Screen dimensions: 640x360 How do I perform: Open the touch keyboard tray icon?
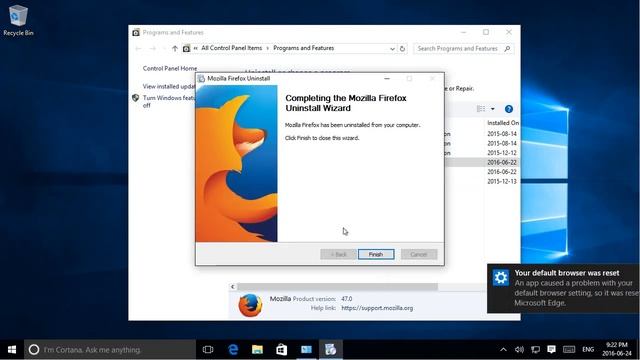(569, 349)
